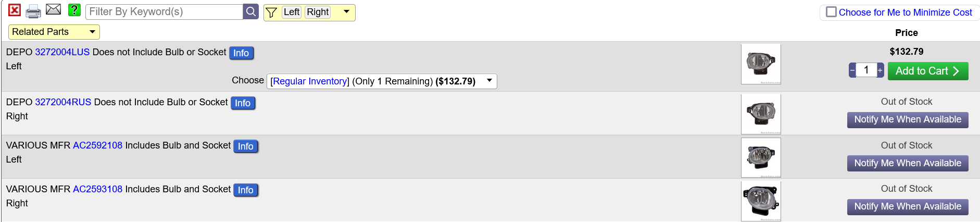Click the magnifier search icon
Image resolution: width=980 pixels, height=222 pixels.
(251, 11)
